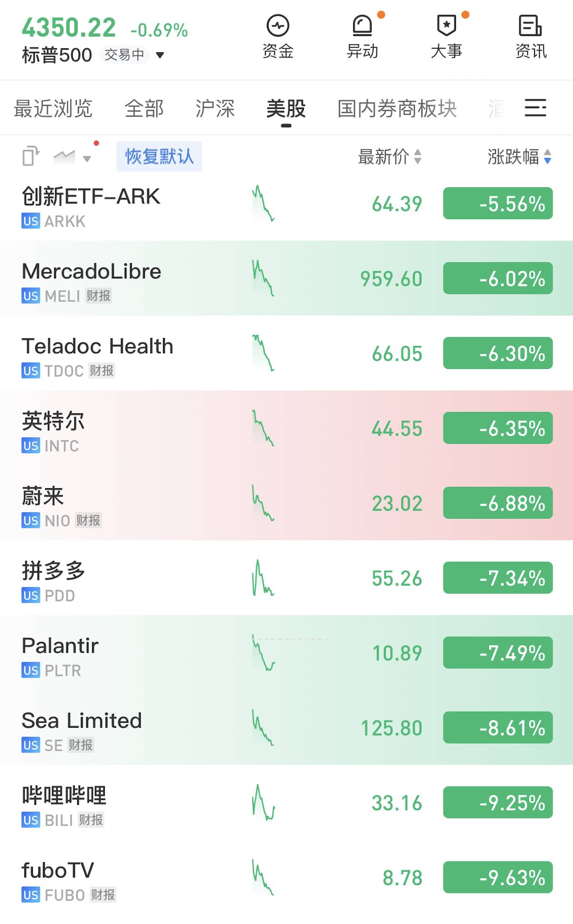
Task: Open the 最近浏览 tab
Action: click(53, 109)
